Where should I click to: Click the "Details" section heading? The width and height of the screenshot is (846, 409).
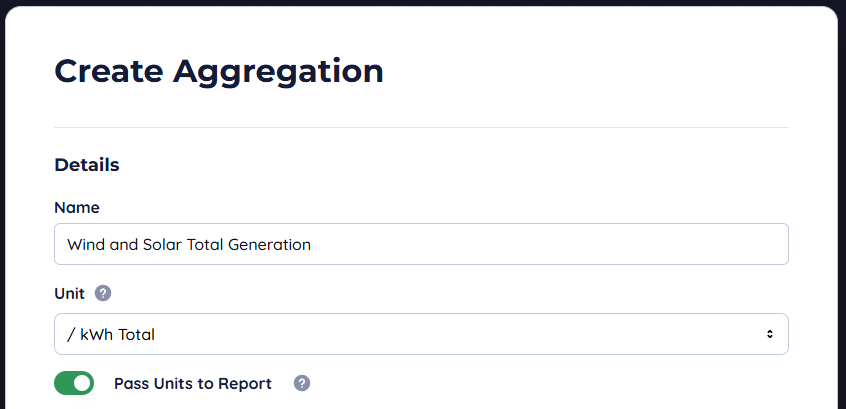tap(87, 165)
